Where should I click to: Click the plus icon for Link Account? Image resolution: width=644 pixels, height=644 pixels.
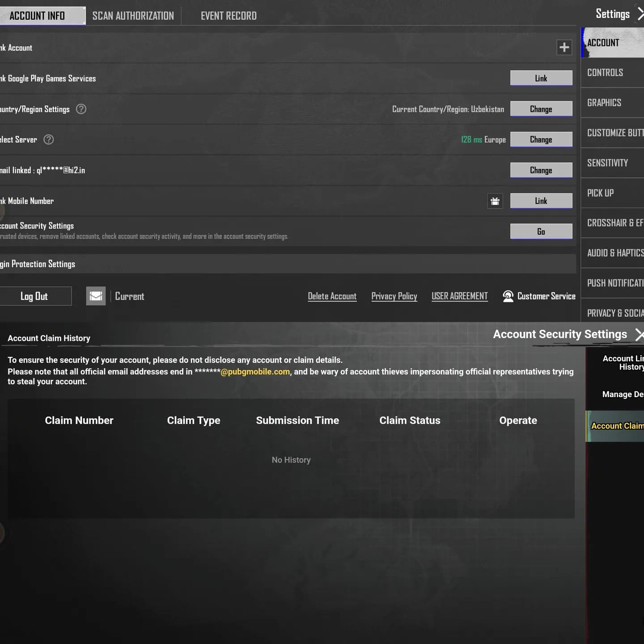564,47
